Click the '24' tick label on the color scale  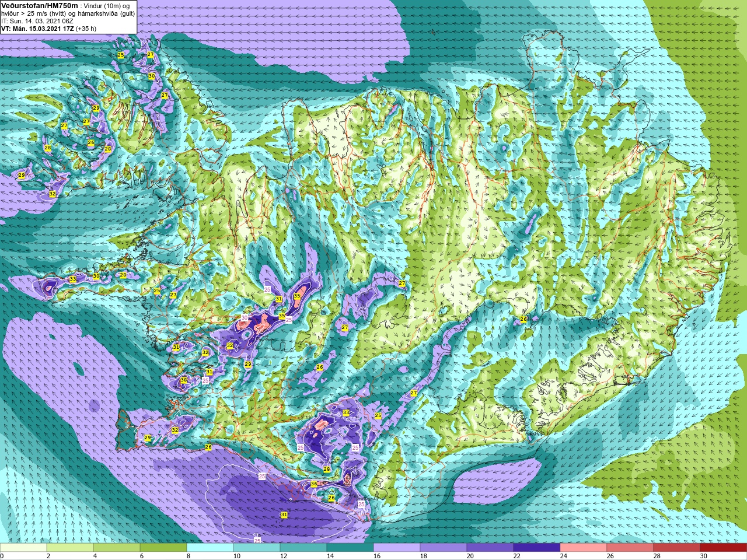pyautogui.click(x=564, y=556)
